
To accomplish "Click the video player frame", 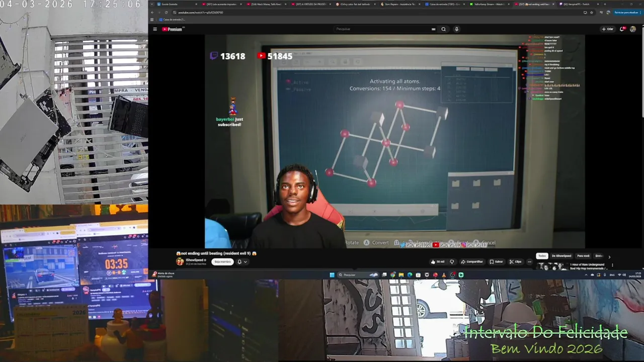I will pos(394,141).
